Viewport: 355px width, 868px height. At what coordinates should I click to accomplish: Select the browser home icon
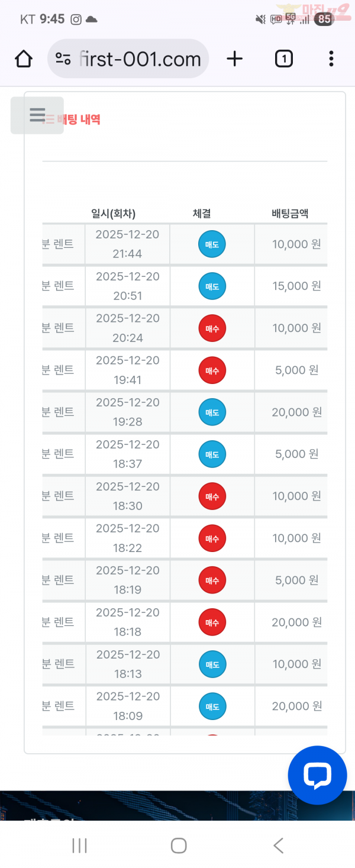pos(23,59)
